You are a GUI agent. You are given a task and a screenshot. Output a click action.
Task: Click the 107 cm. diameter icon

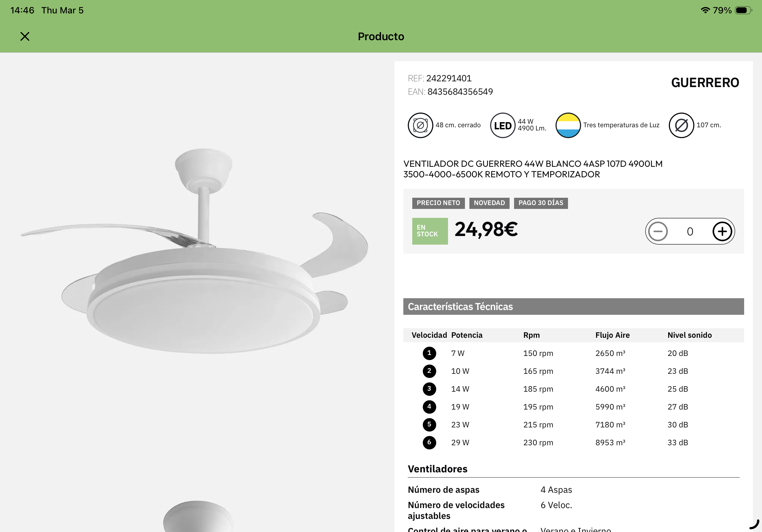pyautogui.click(x=681, y=125)
